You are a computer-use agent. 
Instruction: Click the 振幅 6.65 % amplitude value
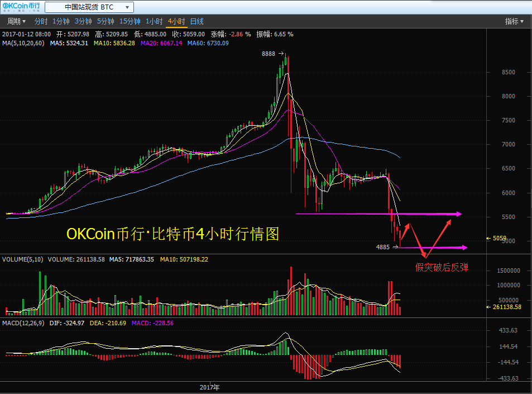[275, 34]
